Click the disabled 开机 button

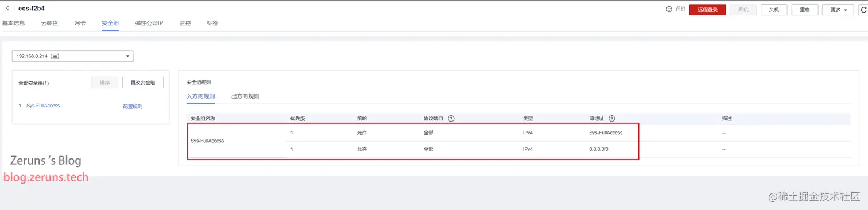click(x=743, y=10)
